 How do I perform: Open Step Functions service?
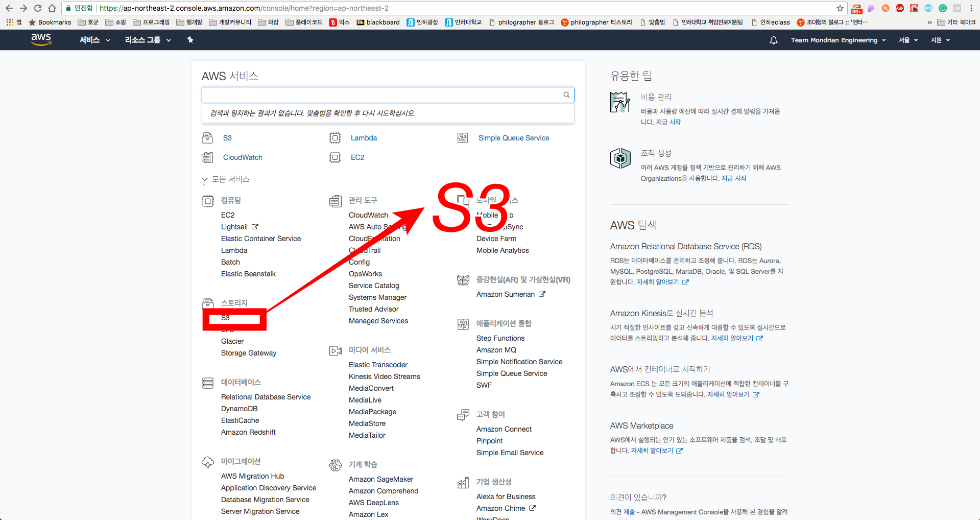[500, 338]
